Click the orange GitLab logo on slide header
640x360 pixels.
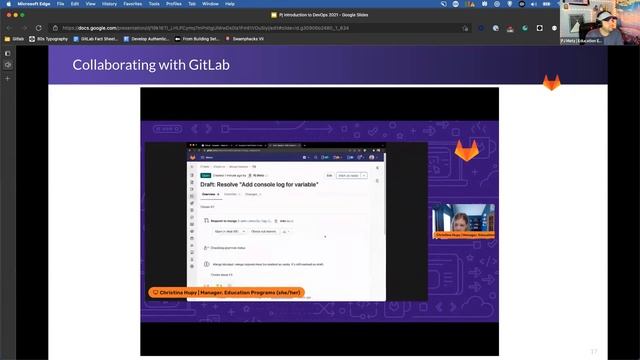pos(551,82)
